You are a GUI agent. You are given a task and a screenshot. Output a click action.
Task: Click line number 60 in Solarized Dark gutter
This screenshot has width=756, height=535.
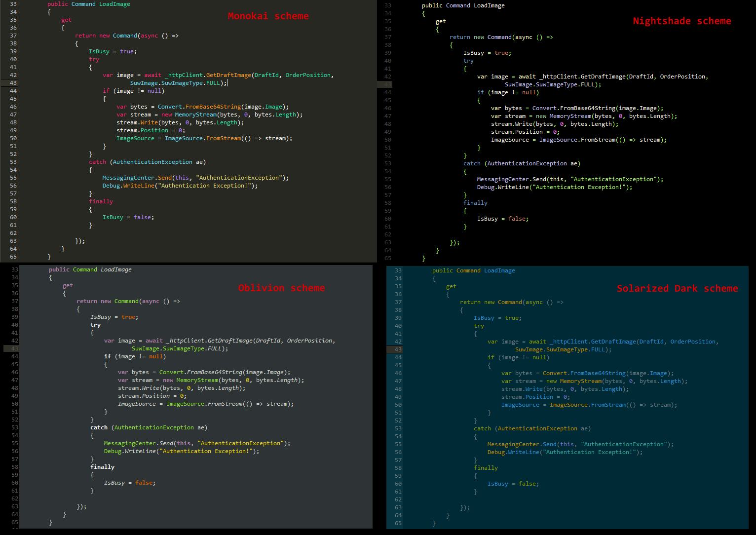click(x=398, y=484)
